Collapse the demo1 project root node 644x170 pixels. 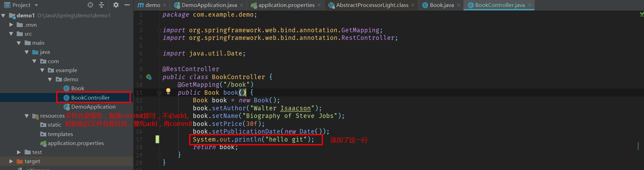[x=3, y=16]
